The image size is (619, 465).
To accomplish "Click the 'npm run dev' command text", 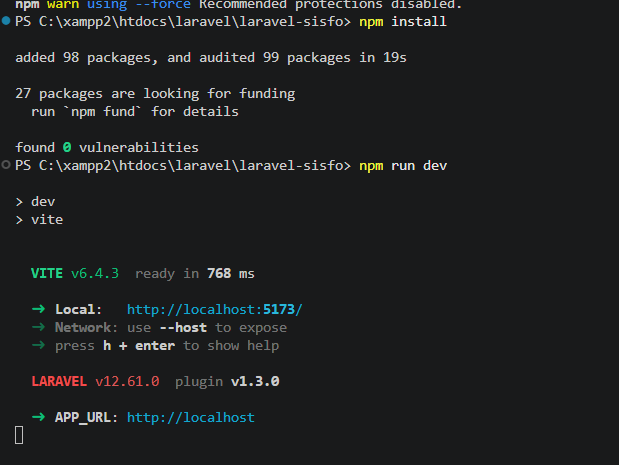I will (403, 166).
